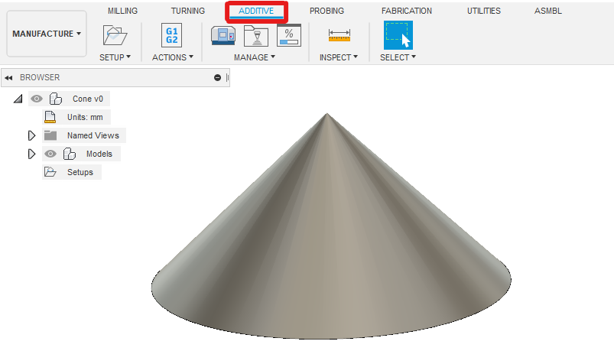Toggle visibility of Models
614x364 pixels.
tap(50, 154)
